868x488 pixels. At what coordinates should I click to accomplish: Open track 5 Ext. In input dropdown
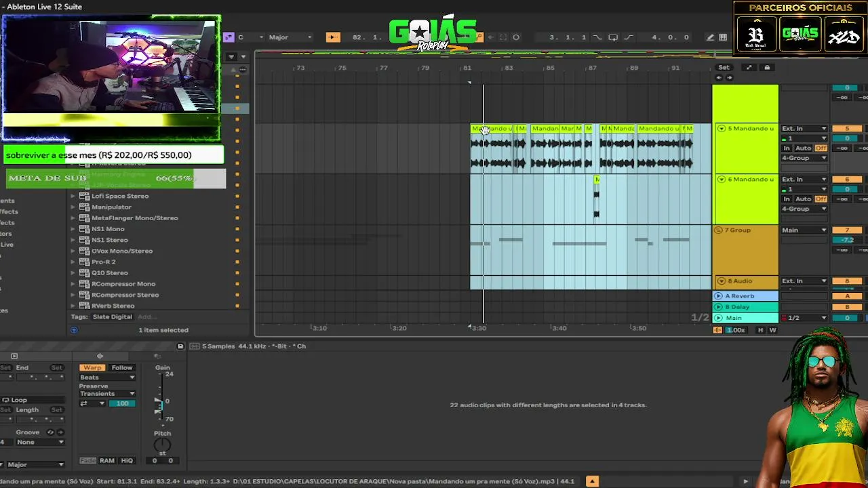(x=804, y=129)
